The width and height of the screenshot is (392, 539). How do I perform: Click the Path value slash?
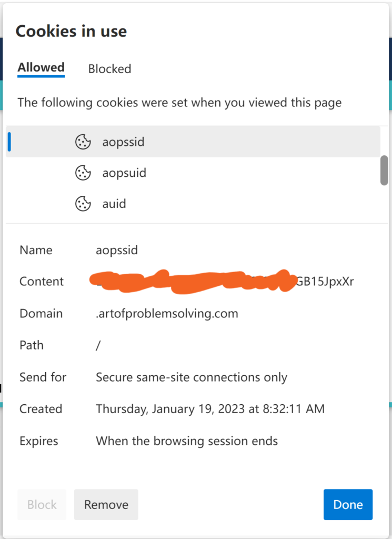(x=98, y=346)
